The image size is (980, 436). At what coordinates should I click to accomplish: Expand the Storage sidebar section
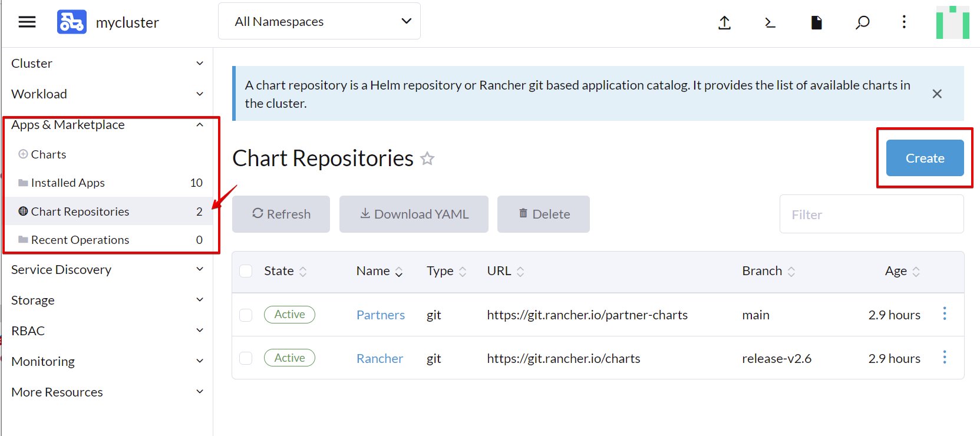pyautogui.click(x=107, y=300)
